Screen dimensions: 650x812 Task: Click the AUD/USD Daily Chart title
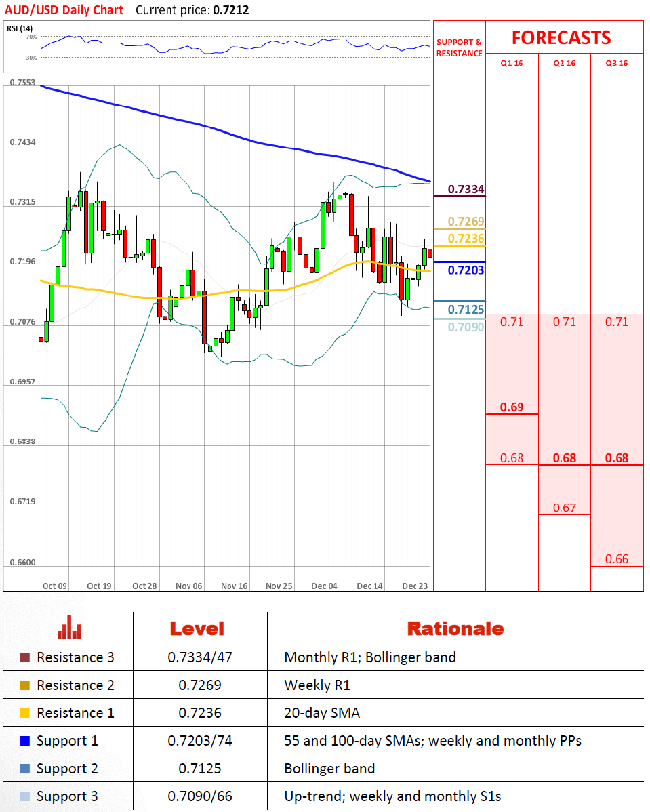(x=64, y=10)
